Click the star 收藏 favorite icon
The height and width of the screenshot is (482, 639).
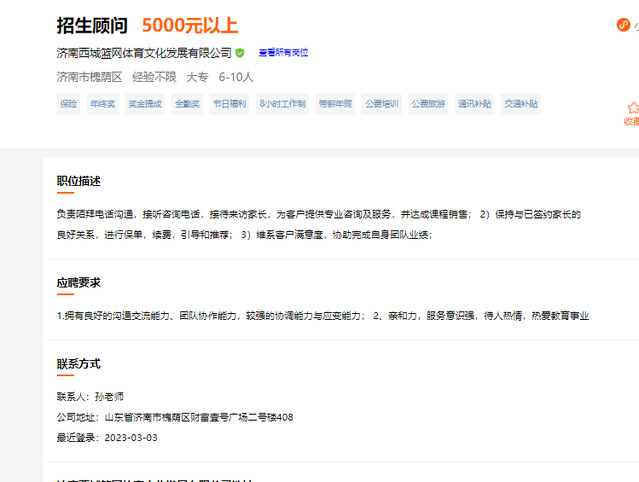click(632, 108)
